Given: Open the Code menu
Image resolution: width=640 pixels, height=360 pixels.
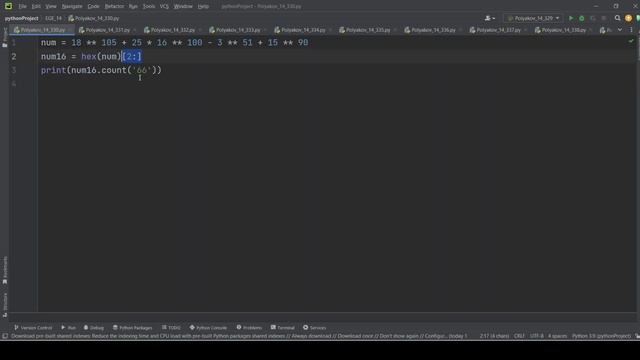Looking at the screenshot, I should pyautogui.click(x=93, y=6).
